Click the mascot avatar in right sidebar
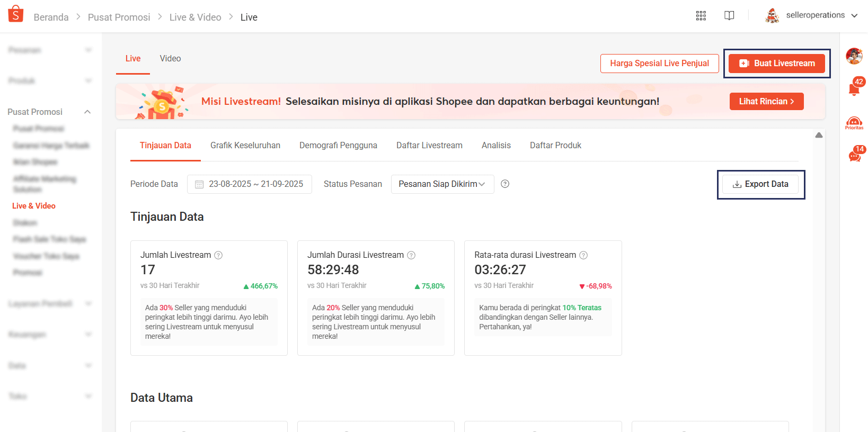868x432 pixels. coord(854,56)
